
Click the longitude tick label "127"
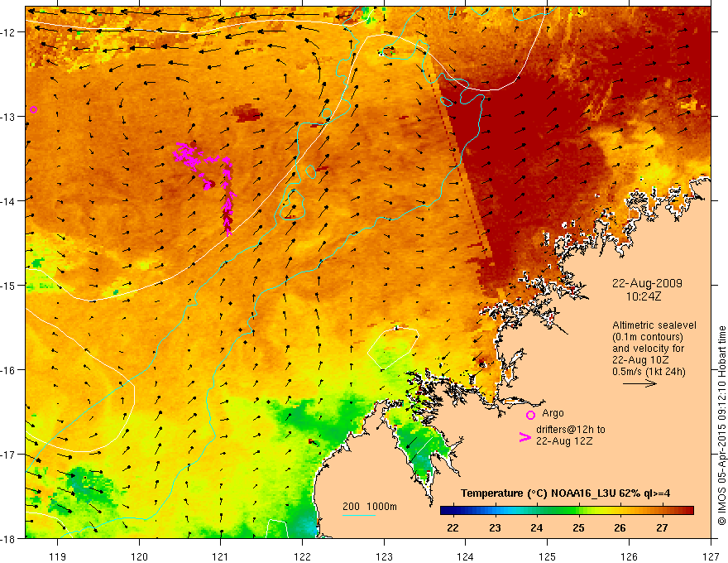711,556
